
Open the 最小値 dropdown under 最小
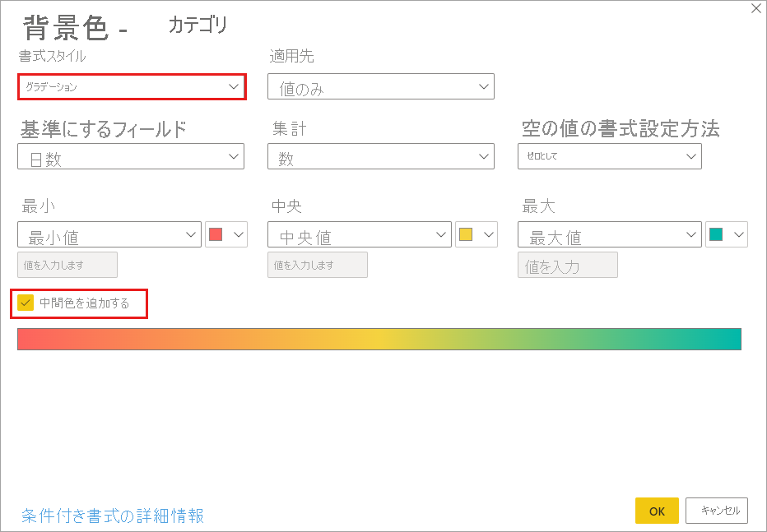point(109,234)
